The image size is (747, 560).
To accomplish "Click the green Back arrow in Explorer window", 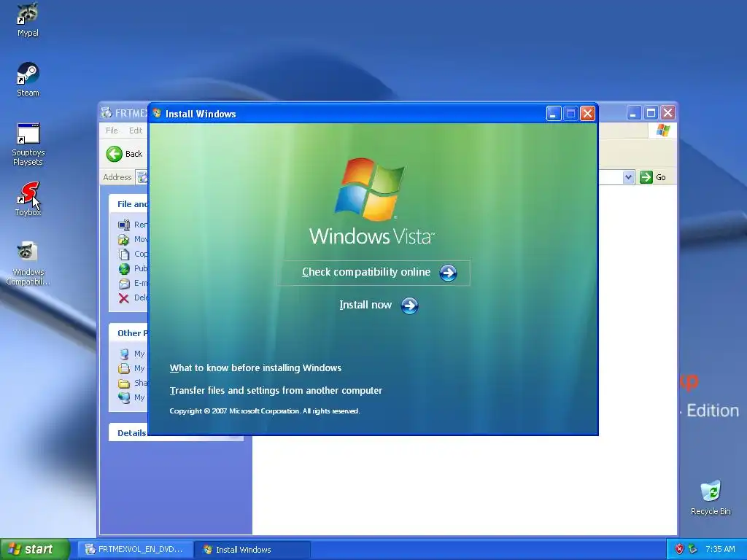I will click(115, 154).
